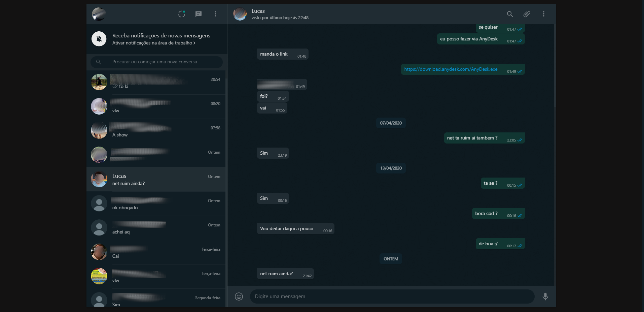Click the blurred message at 01:49
Screen dimensions: 644x312
tap(282, 85)
